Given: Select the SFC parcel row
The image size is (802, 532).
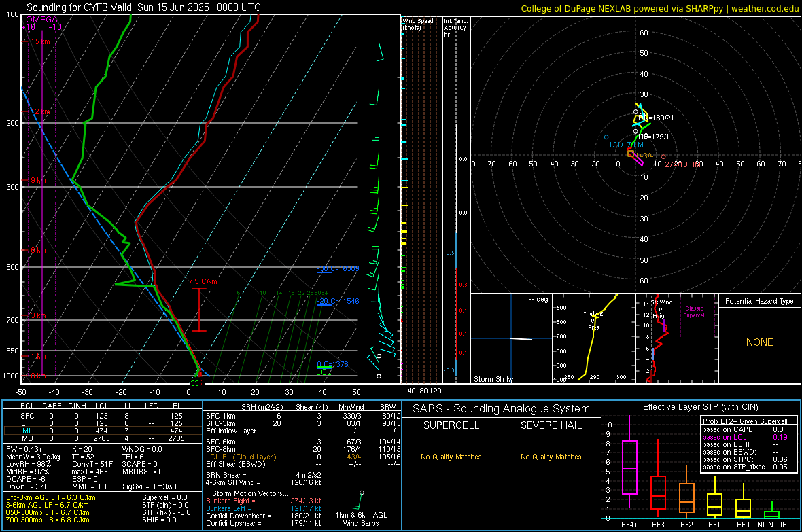Looking at the screenshot, I should coord(101,416).
